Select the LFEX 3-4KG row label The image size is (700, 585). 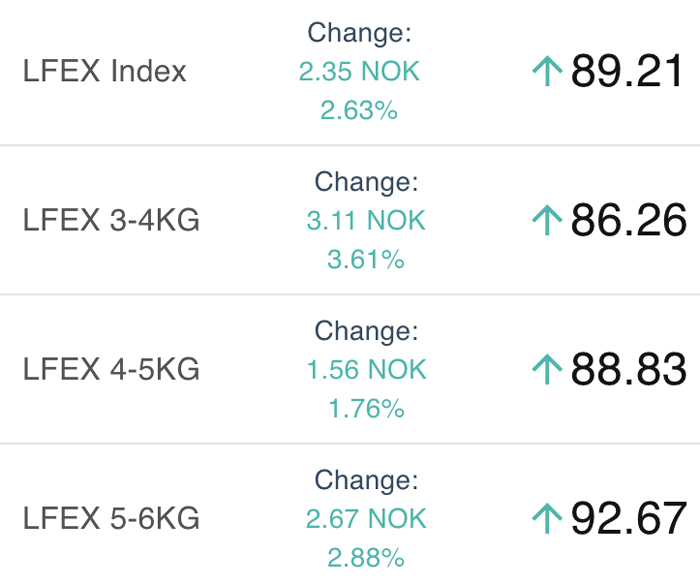point(111,220)
